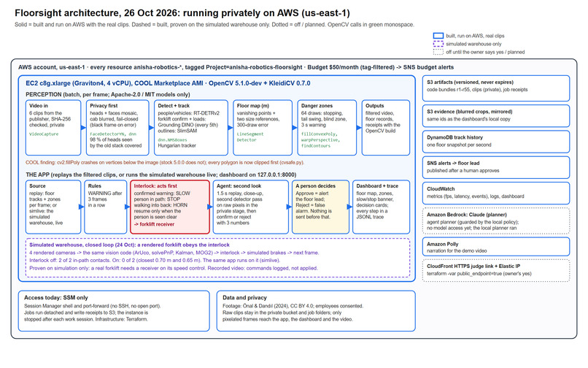The image size is (588, 368).
Task: Select the 'Video in' box title
Action: (39, 106)
